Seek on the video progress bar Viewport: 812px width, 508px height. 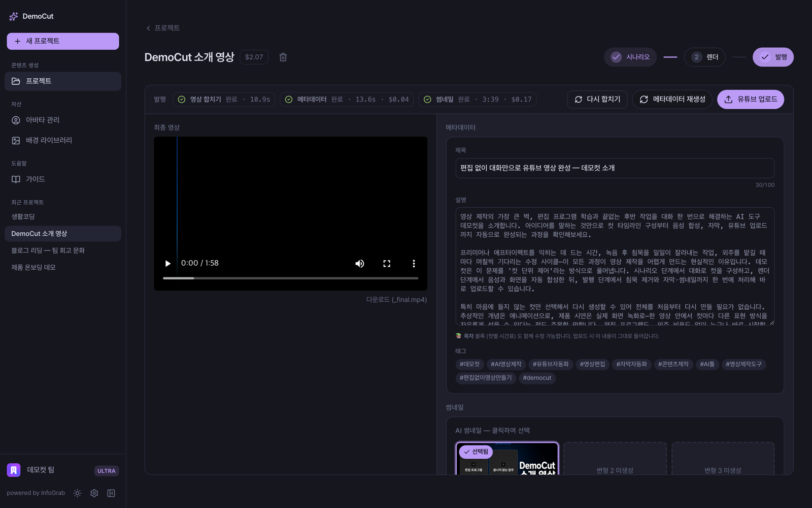coord(290,278)
